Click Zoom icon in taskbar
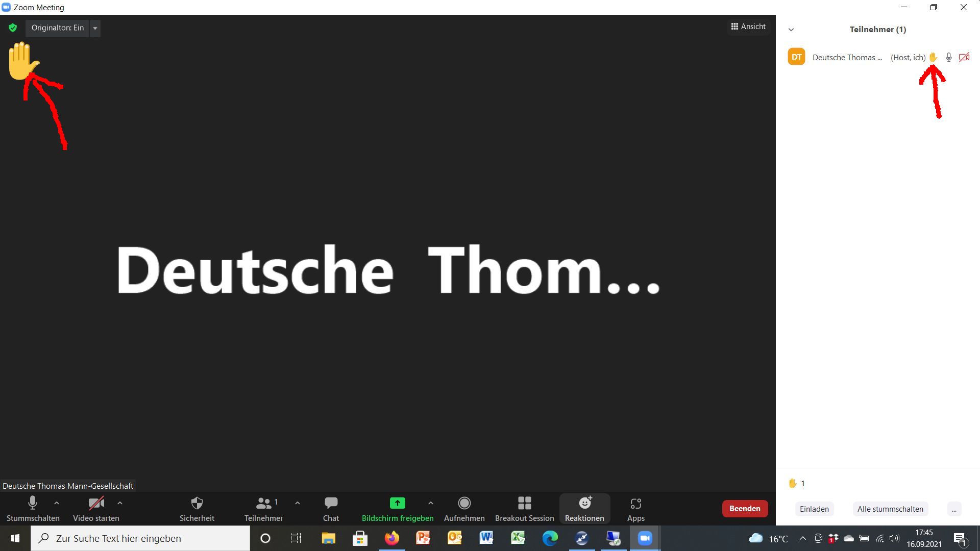The width and height of the screenshot is (980, 551). click(645, 538)
